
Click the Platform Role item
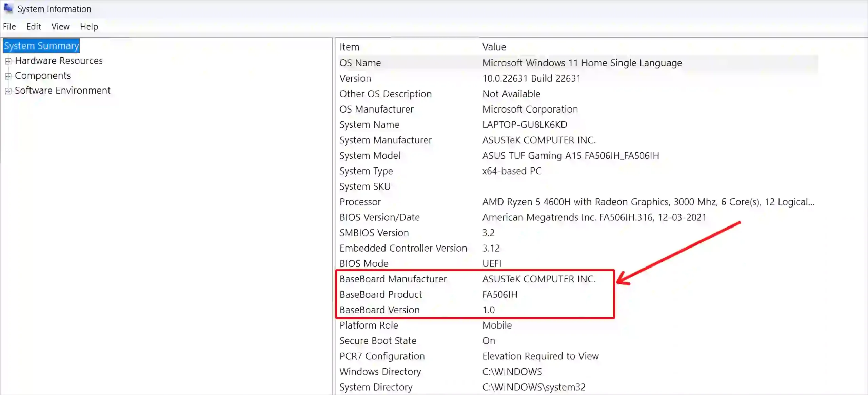pyautogui.click(x=369, y=325)
